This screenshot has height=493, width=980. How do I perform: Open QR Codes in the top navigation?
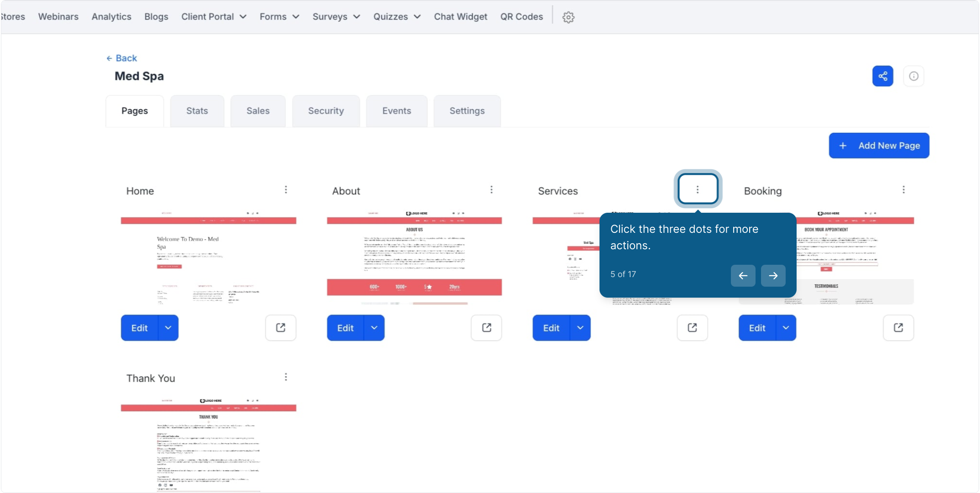[x=521, y=17]
